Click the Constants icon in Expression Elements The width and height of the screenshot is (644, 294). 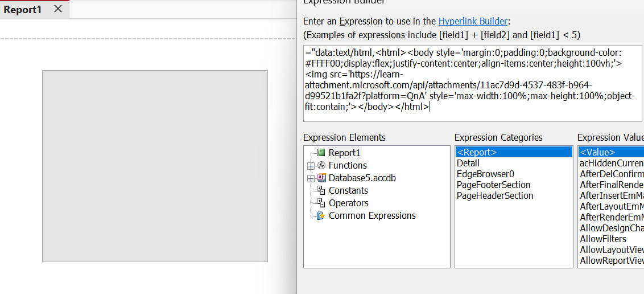[321, 190]
